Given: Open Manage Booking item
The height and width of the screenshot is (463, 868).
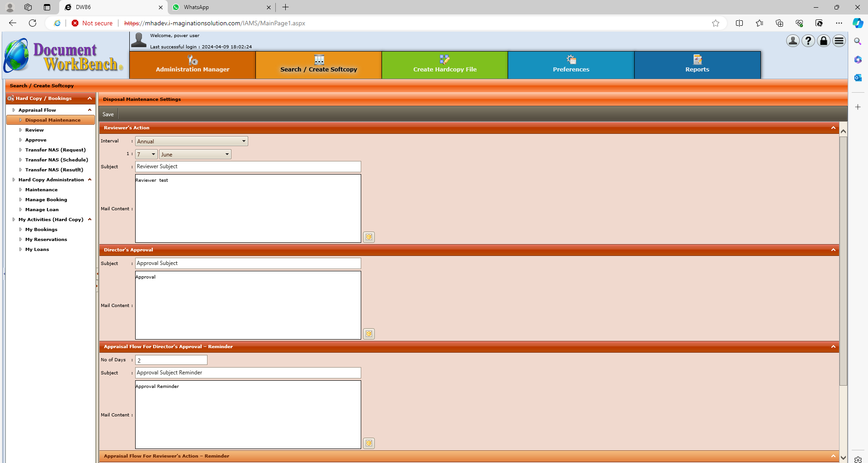Looking at the screenshot, I should (x=46, y=199).
